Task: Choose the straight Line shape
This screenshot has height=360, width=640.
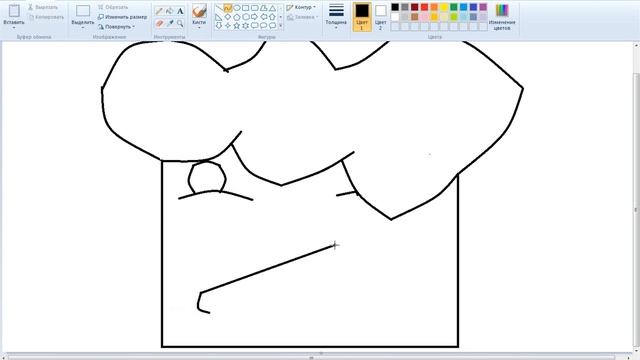Action: 219,8
